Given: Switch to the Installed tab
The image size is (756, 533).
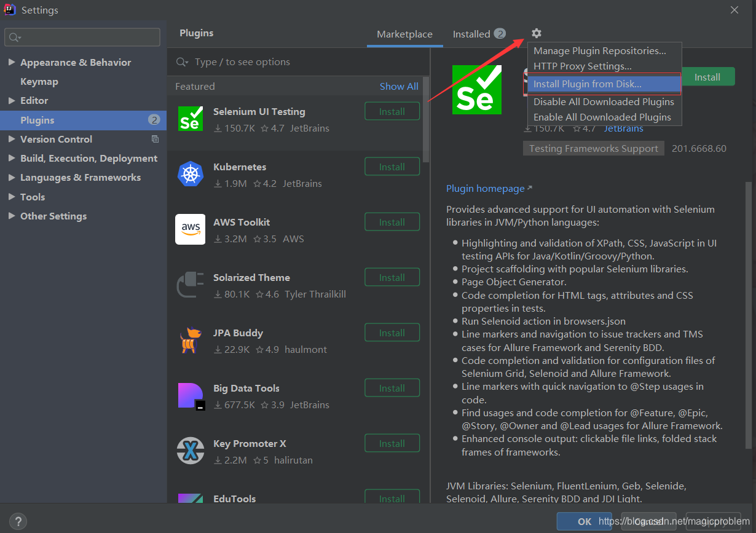Looking at the screenshot, I should pyautogui.click(x=479, y=34).
